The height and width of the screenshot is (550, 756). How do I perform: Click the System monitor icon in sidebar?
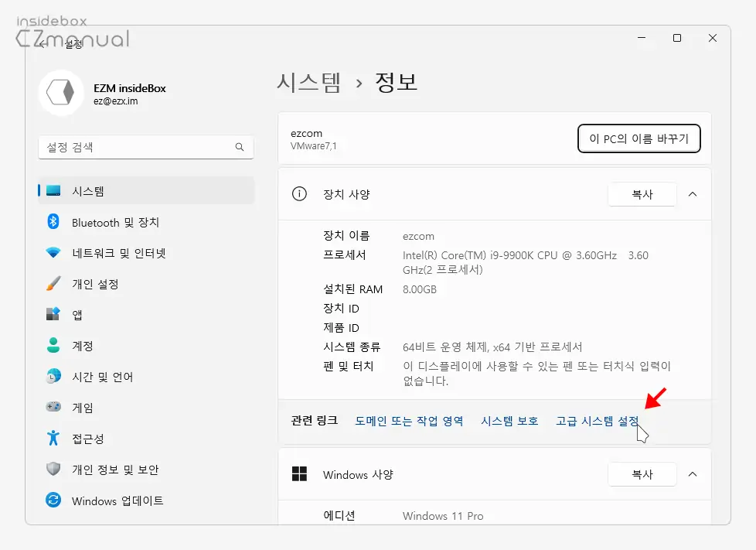pyautogui.click(x=53, y=190)
